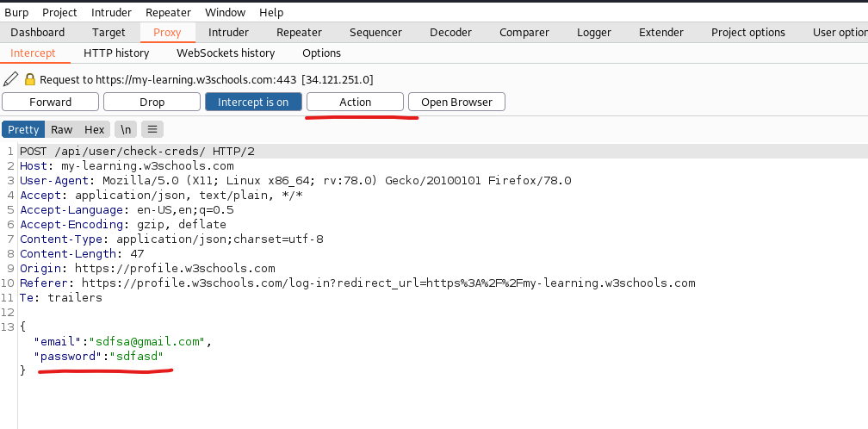This screenshot has height=429, width=868.
Task: Switch to Raw message view
Action: click(61, 129)
